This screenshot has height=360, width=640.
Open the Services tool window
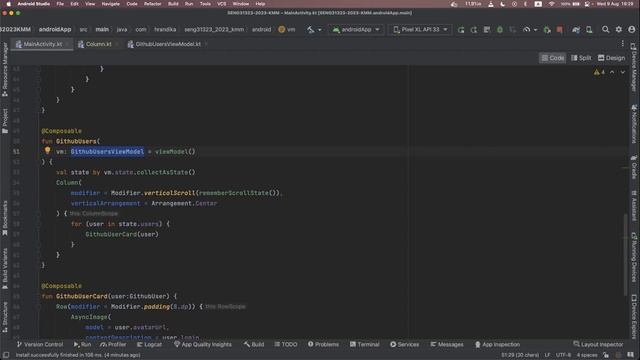[x=404, y=344]
